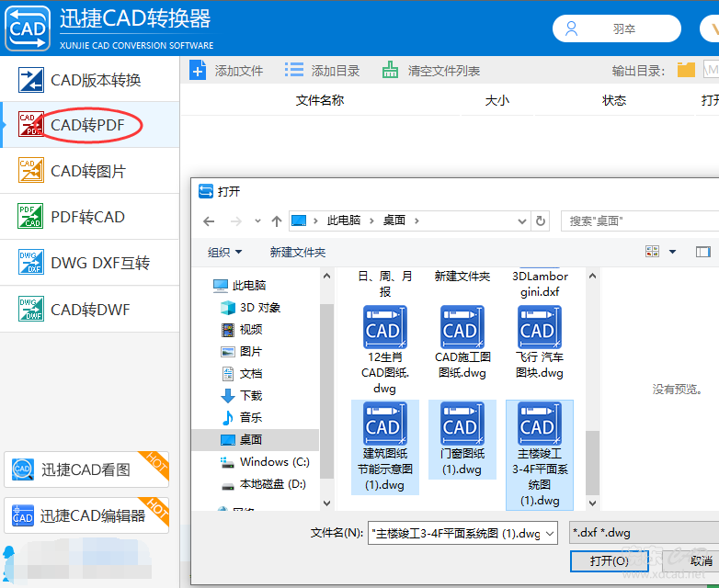
Task: Click the 清空文件列表 broom icon
Action: [x=391, y=71]
